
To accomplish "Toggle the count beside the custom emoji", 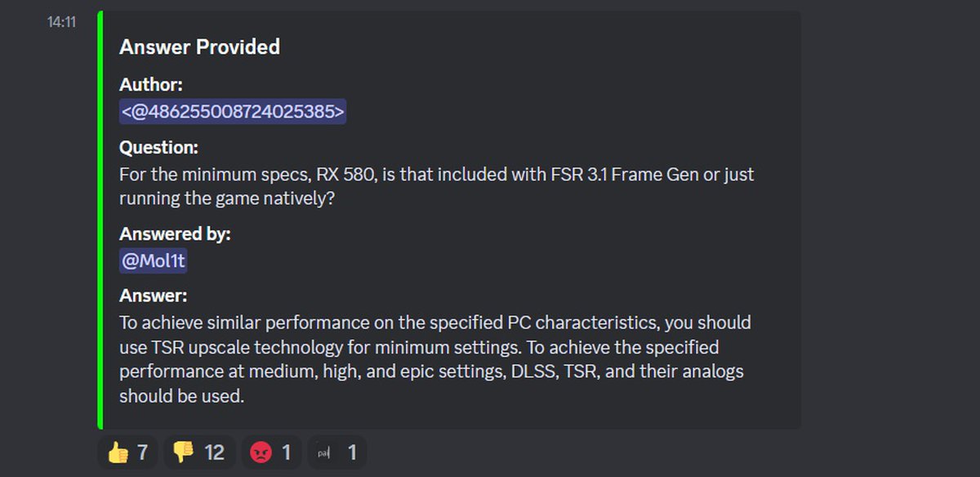I will click(352, 452).
